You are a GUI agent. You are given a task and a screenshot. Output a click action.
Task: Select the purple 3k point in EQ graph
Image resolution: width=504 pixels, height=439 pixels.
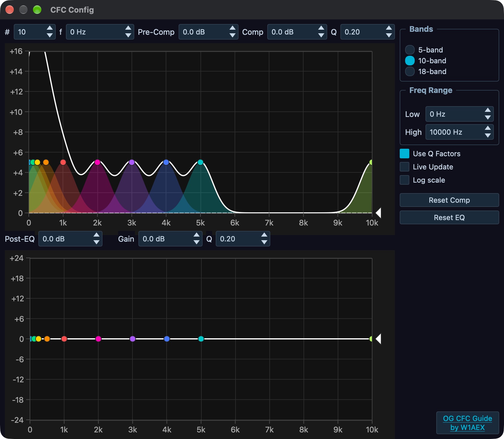133,339
